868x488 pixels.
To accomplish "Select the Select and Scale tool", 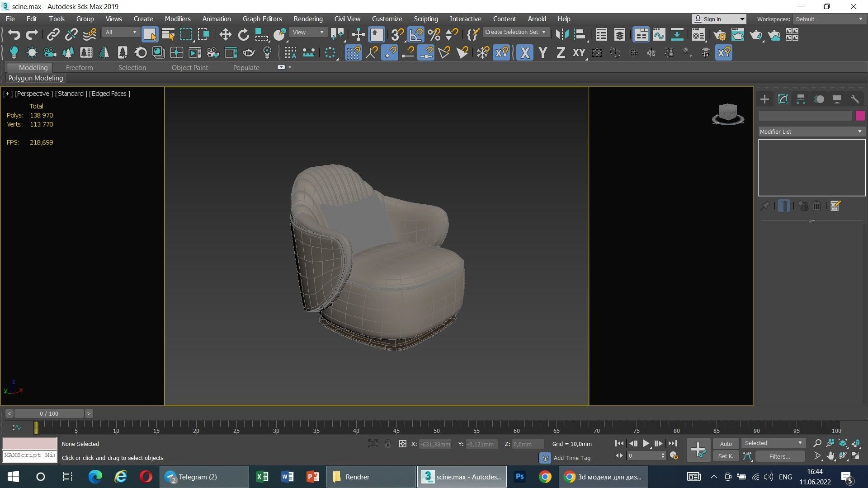I will (x=261, y=35).
